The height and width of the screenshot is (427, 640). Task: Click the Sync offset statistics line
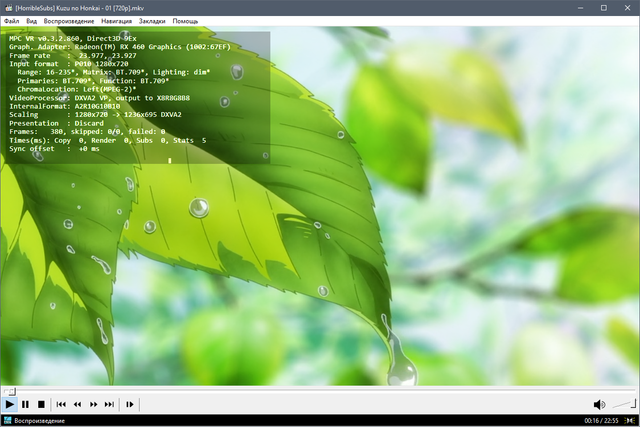click(x=54, y=149)
